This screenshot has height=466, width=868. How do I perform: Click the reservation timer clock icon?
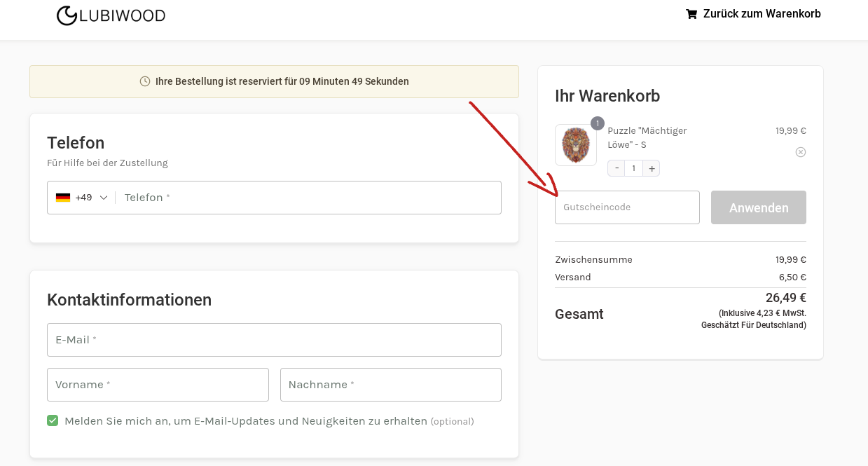click(x=145, y=81)
